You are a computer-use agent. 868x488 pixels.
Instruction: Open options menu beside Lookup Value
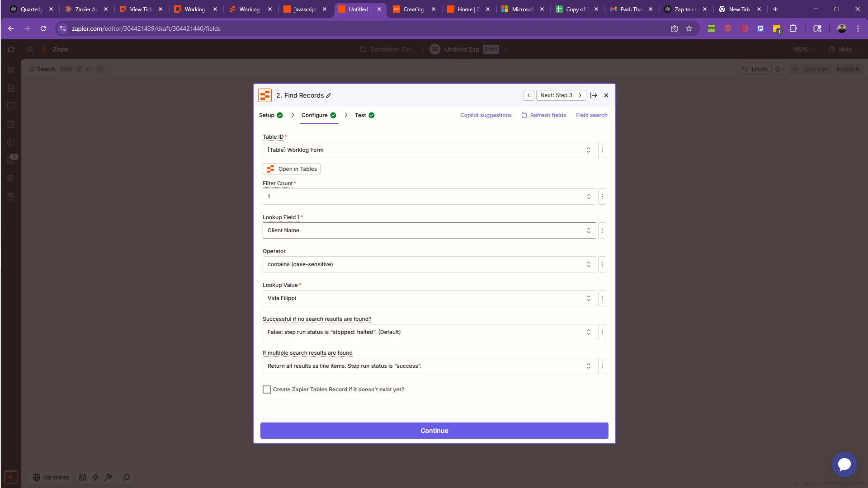(x=602, y=298)
